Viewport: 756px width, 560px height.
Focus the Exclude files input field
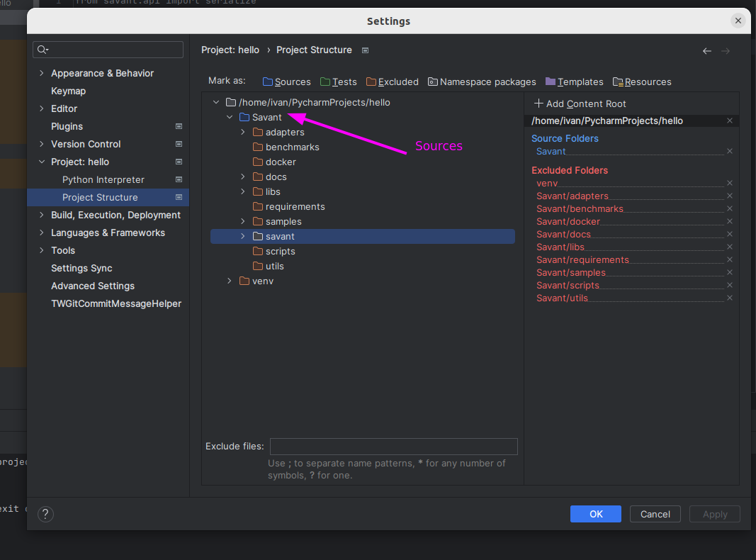pyautogui.click(x=393, y=446)
